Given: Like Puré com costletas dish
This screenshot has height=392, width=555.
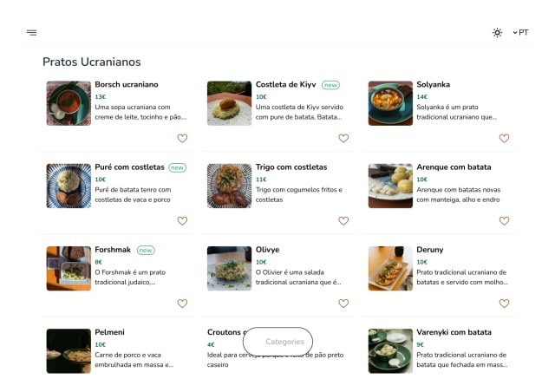Looking at the screenshot, I should point(182,221).
